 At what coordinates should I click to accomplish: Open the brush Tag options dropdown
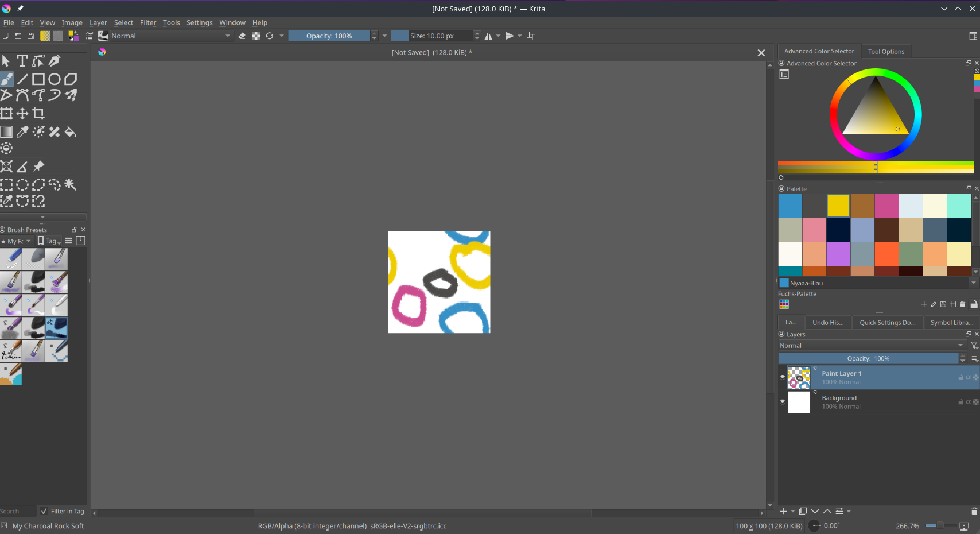49,241
